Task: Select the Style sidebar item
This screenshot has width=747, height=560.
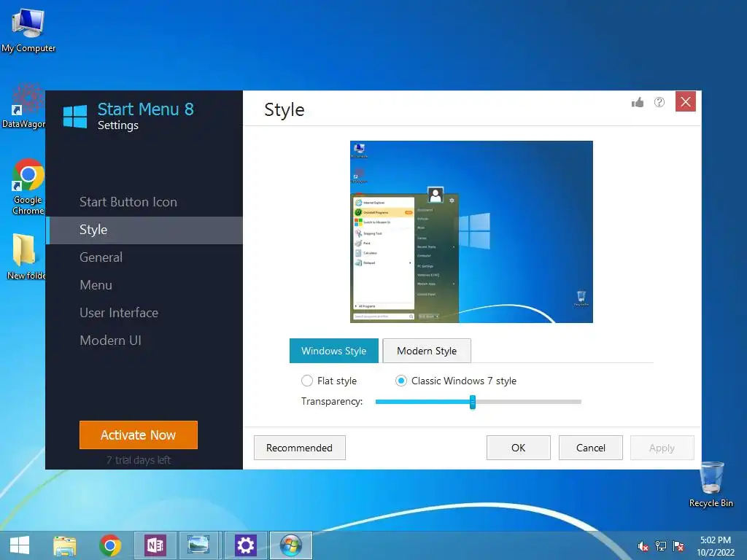Action: [145, 230]
